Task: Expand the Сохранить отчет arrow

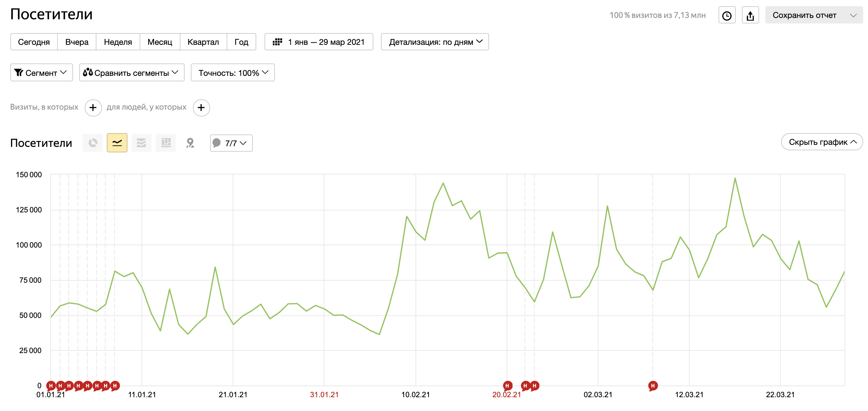Action: pos(853,15)
